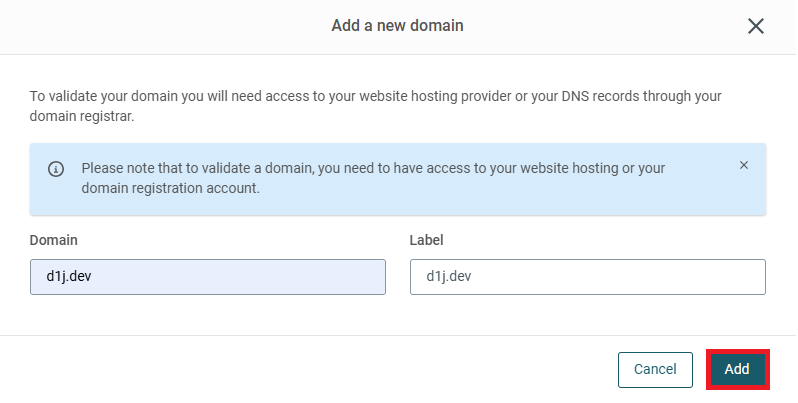This screenshot has width=798, height=403.
Task: Click empty footer area left of Cancel
Action: click(305, 369)
